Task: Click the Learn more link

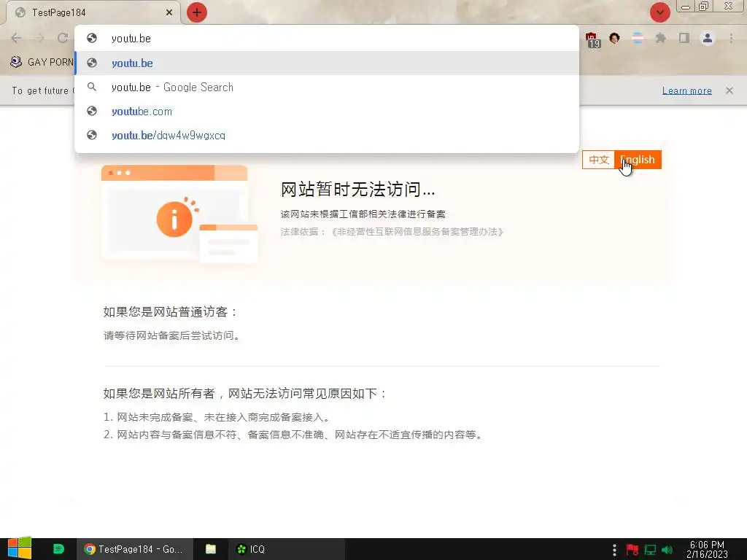Action: 687,90
